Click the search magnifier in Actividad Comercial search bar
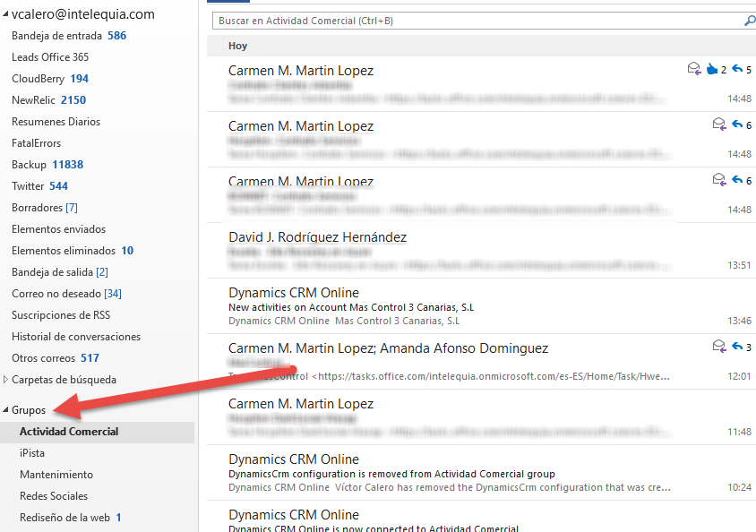The height and width of the screenshot is (532, 756). (x=749, y=21)
